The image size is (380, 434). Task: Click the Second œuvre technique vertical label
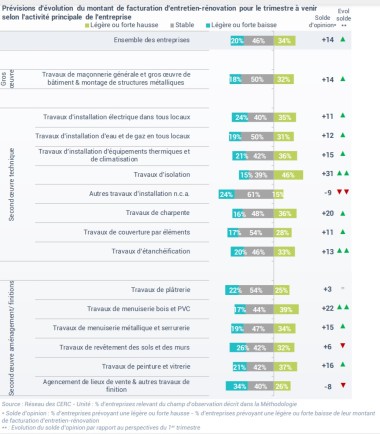[12, 184]
